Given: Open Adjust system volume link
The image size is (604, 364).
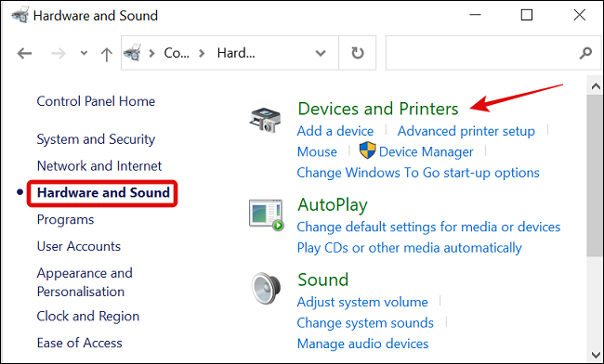Looking at the screenshot, I should (362, 302).
